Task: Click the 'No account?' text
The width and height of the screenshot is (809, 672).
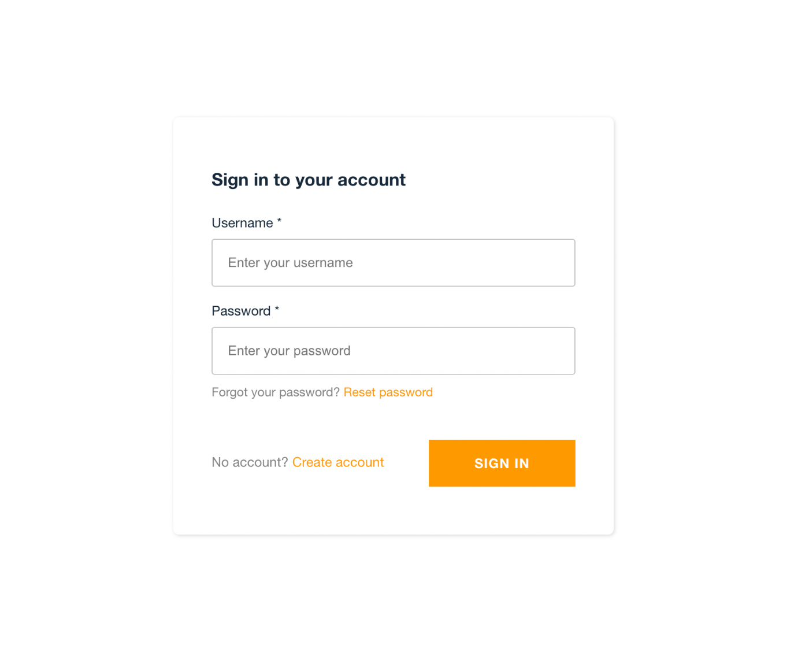Action: click(x=249, y=462)
